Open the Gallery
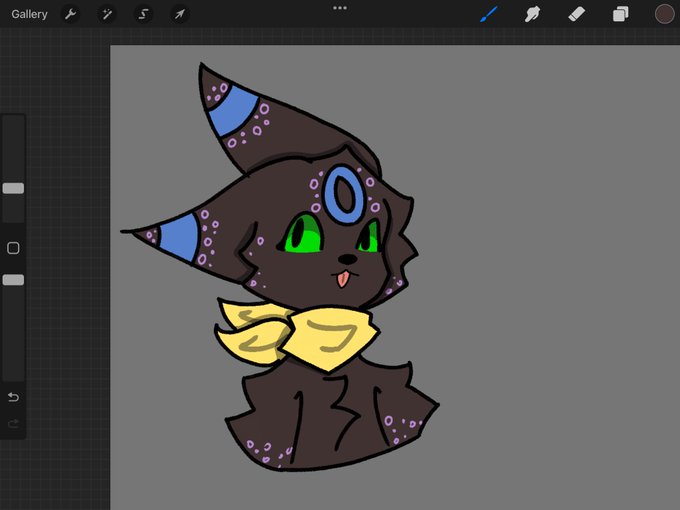 tap(29, 14)
